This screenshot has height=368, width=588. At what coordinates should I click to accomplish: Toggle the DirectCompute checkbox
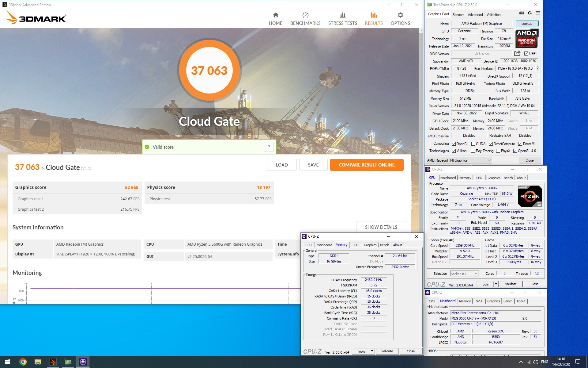491,144
